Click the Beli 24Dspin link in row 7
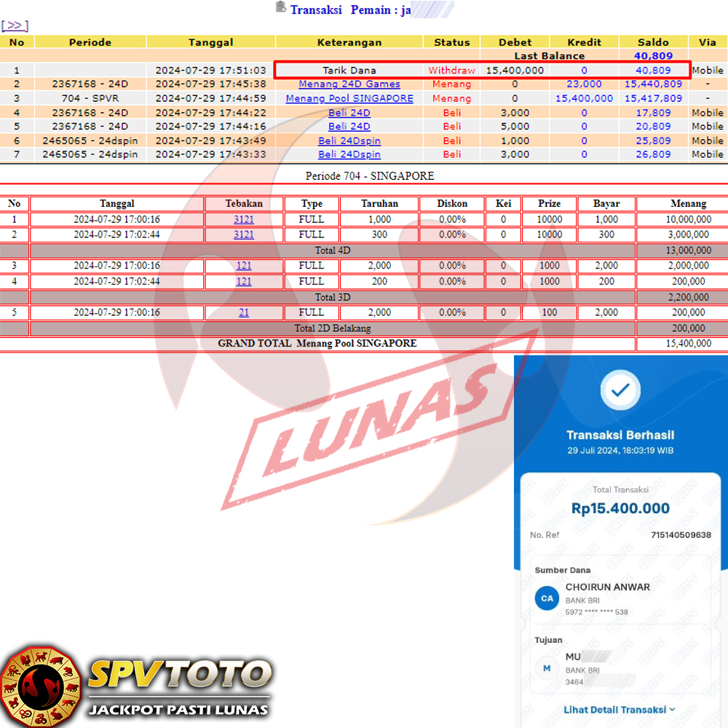 (349, 154)
